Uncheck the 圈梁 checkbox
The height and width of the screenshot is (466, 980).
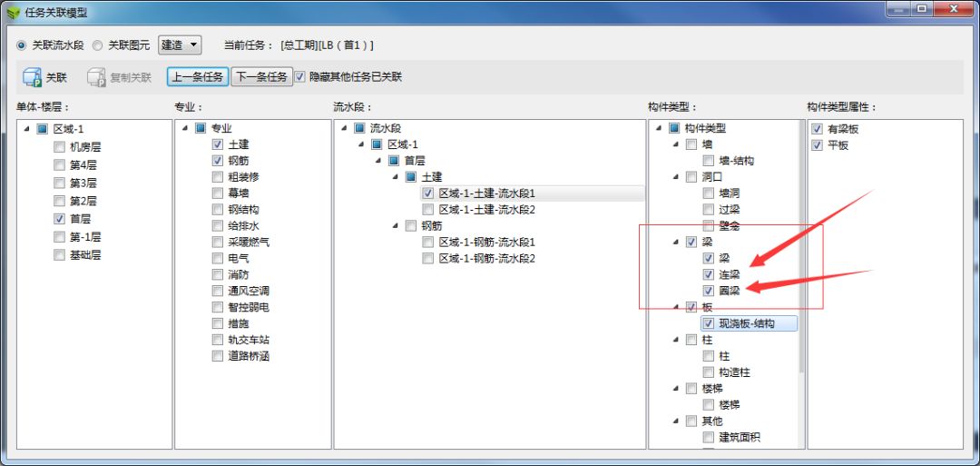[708, 291]
